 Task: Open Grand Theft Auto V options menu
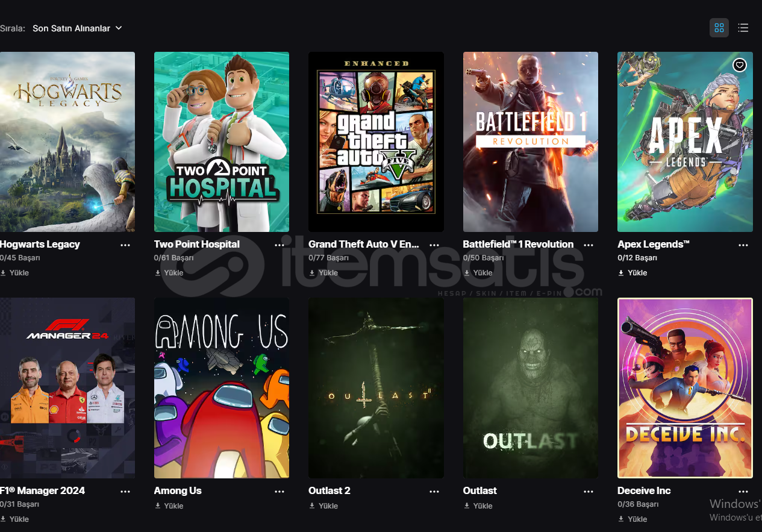pos(434,245)
